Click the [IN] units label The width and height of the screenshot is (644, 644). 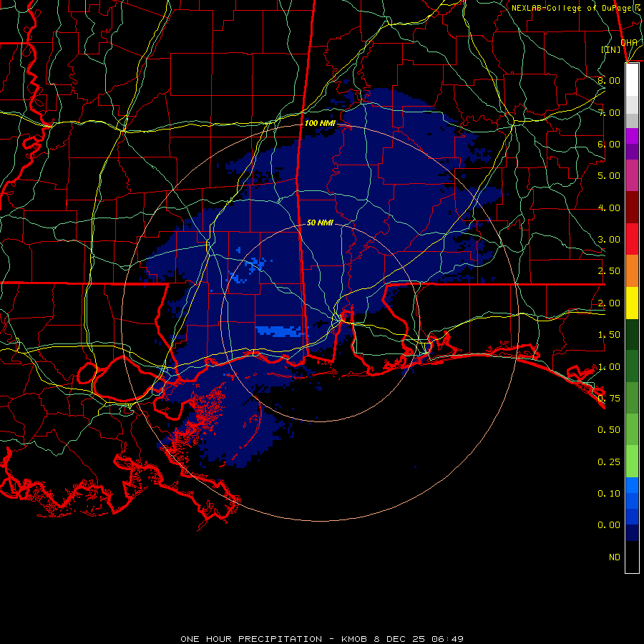[611, 49]
